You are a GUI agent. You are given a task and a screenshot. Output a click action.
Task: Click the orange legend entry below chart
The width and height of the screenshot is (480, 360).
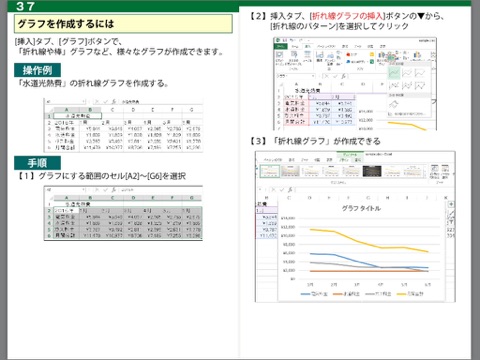[346, 294]
